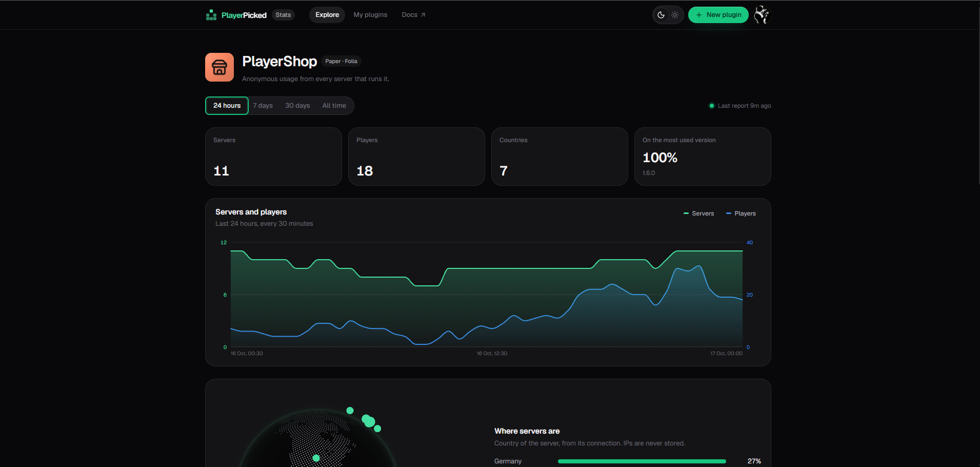Open the user avatar menu
This screenshot has width=980, height=467.
click(762, 15)
